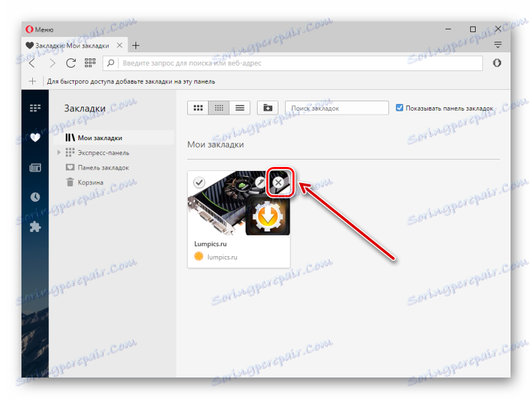Open Speed Dial from the sidebar
Viewport: 532px width, 399px height.
click(x=35, y=108)
